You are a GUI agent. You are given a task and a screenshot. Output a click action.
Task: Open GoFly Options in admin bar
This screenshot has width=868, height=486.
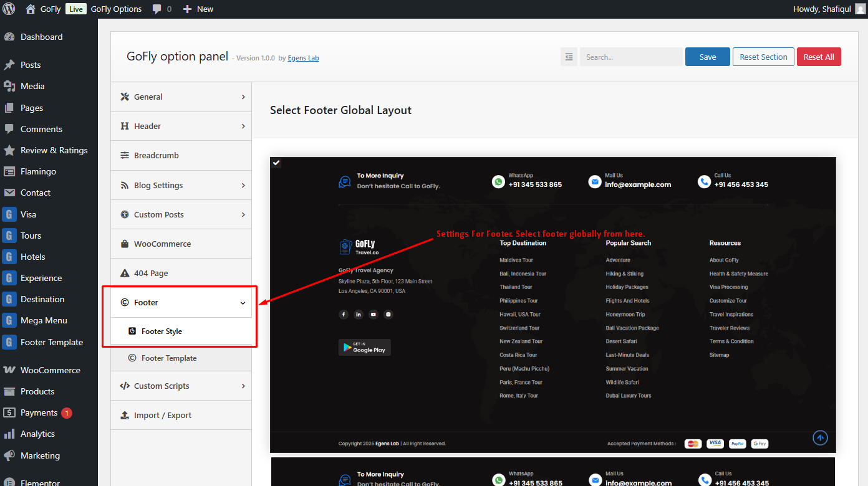click(116, 9)
